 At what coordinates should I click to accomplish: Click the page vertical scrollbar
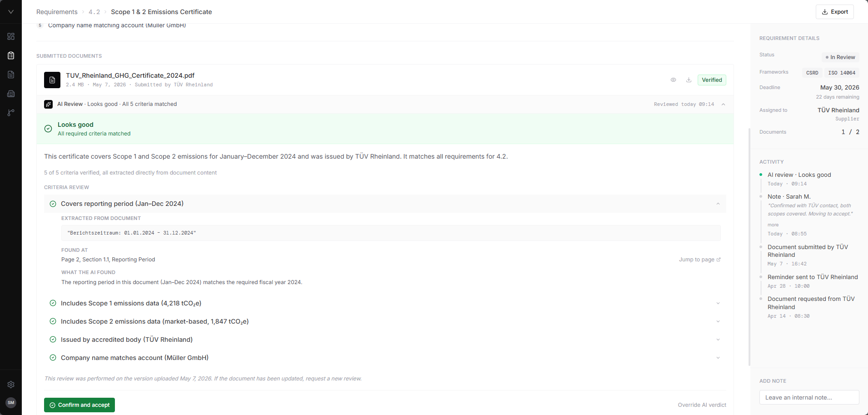749,247
